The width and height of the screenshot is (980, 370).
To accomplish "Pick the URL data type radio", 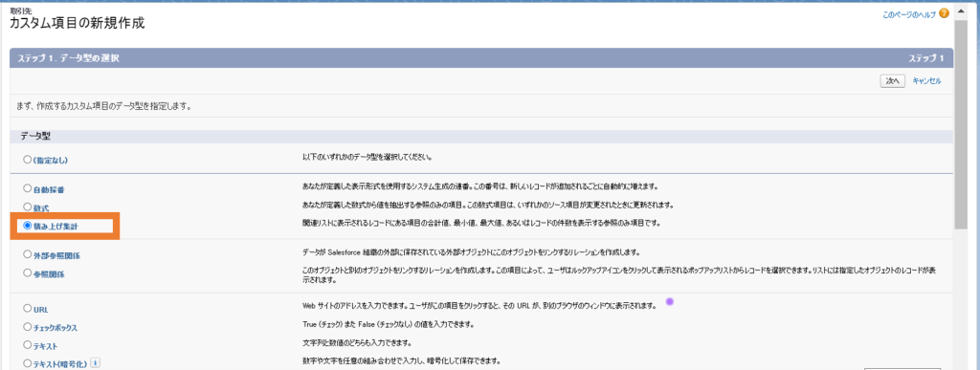I will click(x=27, y=308).
